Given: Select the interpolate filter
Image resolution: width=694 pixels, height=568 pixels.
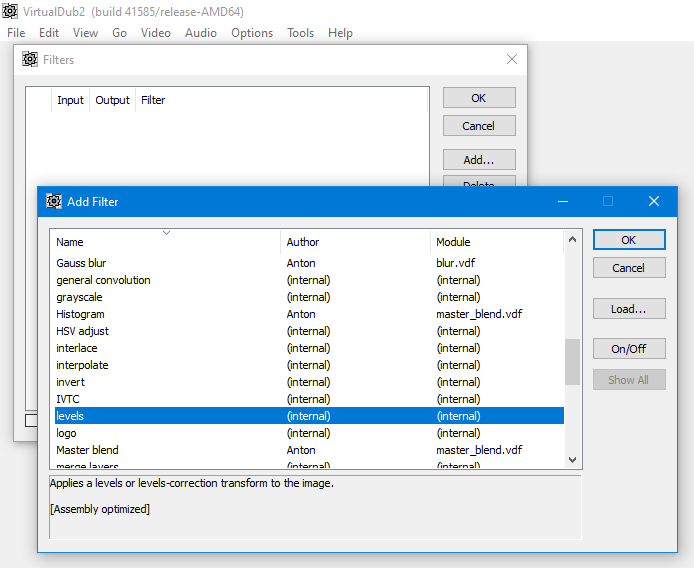Looking at the screenshot, I should 309,365.
